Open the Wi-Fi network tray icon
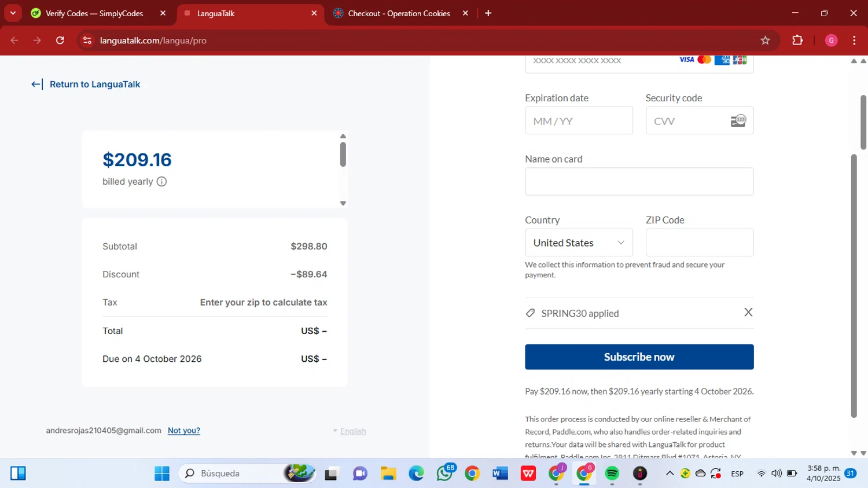Image resolution: width=868 pixels, height=488 pixels. point(762,474)
